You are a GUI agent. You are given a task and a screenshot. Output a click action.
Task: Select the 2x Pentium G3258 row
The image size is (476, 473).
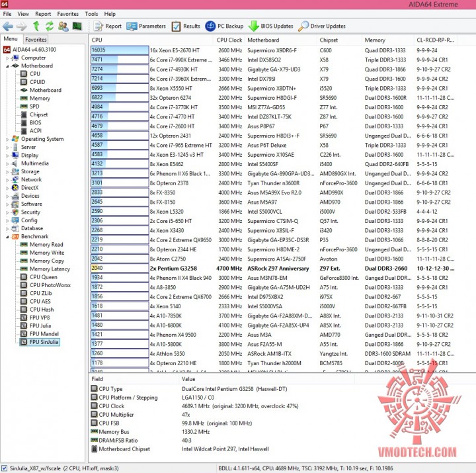tap(273, 269)
